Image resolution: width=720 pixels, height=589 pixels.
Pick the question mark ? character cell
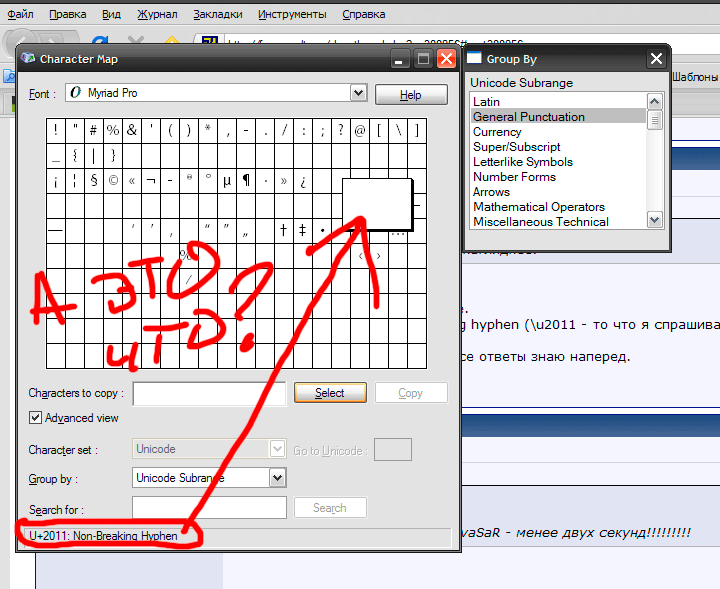pos(341,130)
